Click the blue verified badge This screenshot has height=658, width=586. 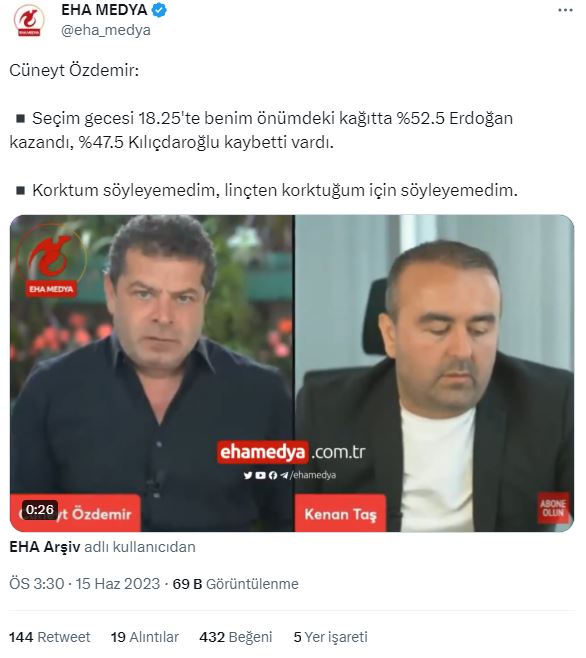click(159, 10)
